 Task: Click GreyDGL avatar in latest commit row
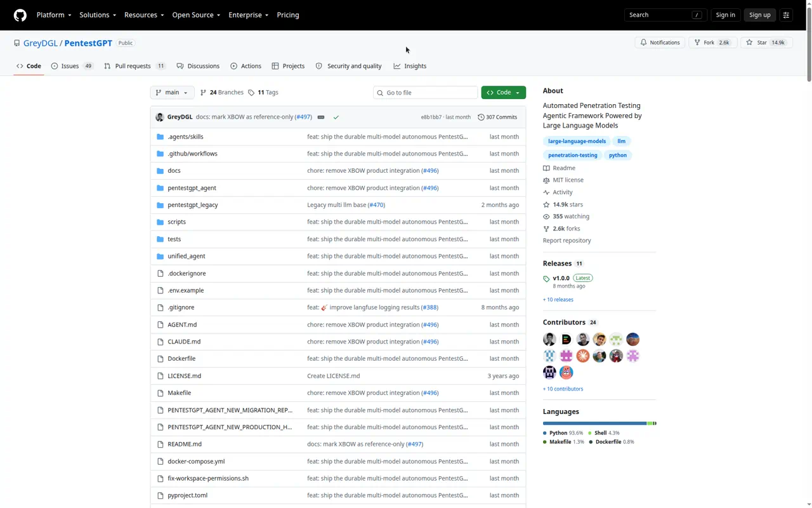[x=160, y=117]
